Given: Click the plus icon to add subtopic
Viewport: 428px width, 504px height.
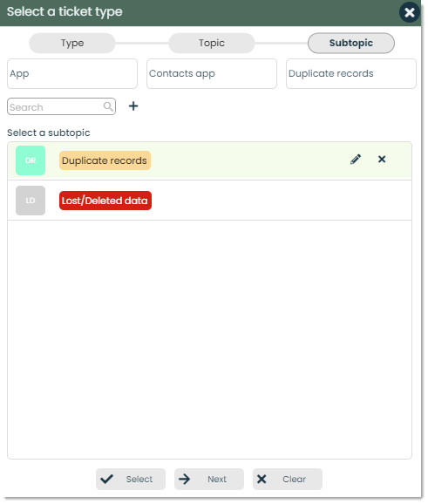Looking at the screenshot, I should 133,106.
